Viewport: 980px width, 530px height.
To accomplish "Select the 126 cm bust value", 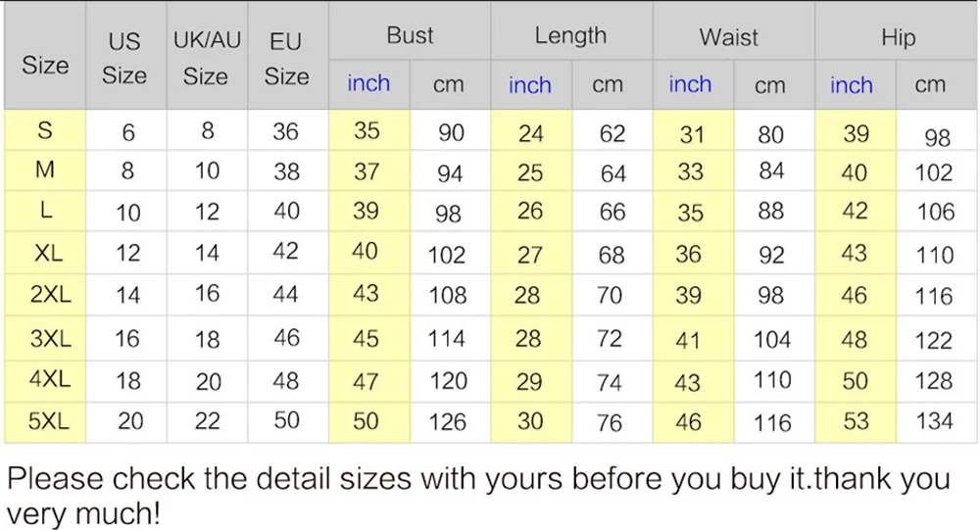I will [x=448, y=422].
